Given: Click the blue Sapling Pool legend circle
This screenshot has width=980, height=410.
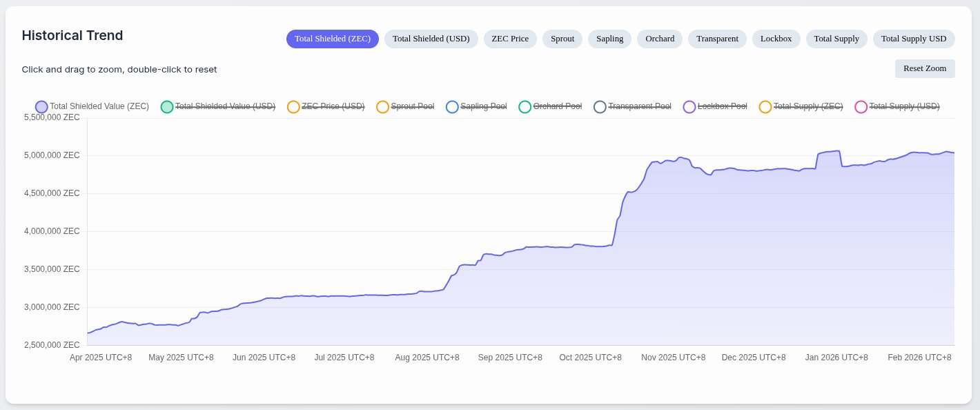Looking at the screenshot, I should 452,107.
